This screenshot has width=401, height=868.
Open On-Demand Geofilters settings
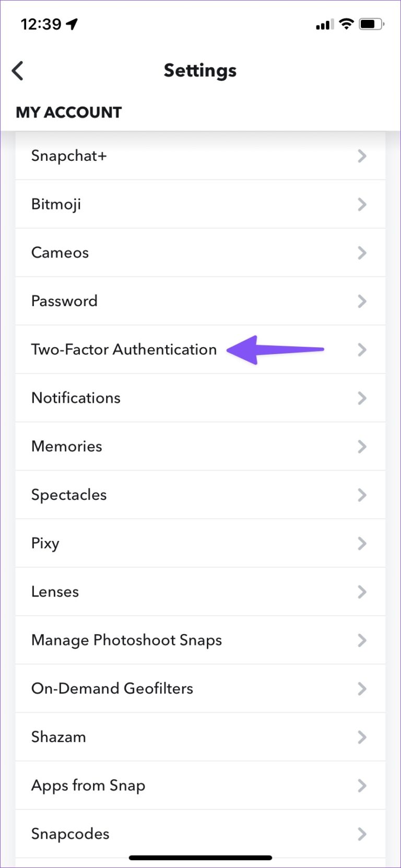tap(112, 688)
